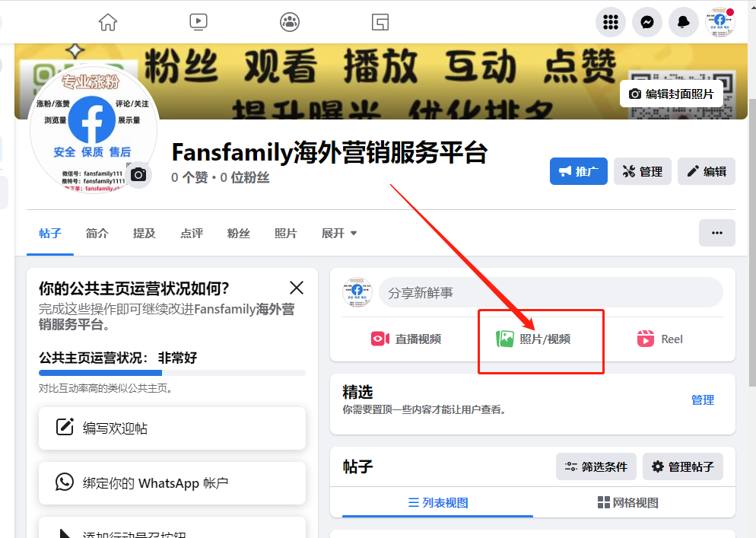The width and height of the screenshot is (756, 538).
Task: Click 管理 link in 精选 section
Action: 703,400
